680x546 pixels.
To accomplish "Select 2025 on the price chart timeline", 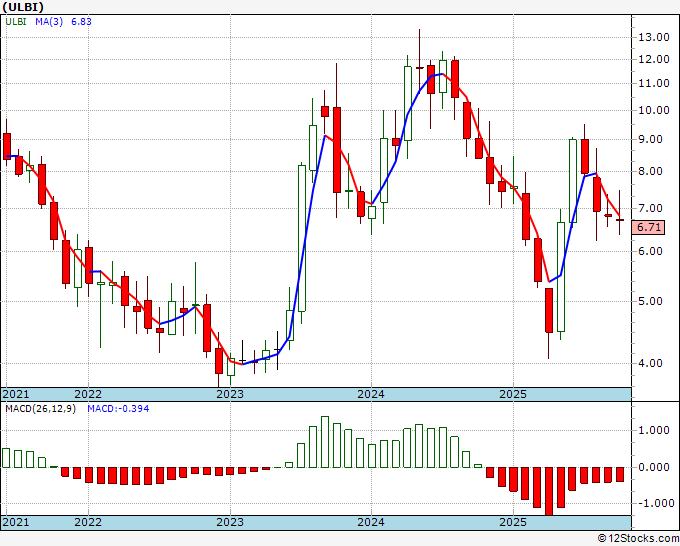I will pyautogui.click(x=512, y=394).
